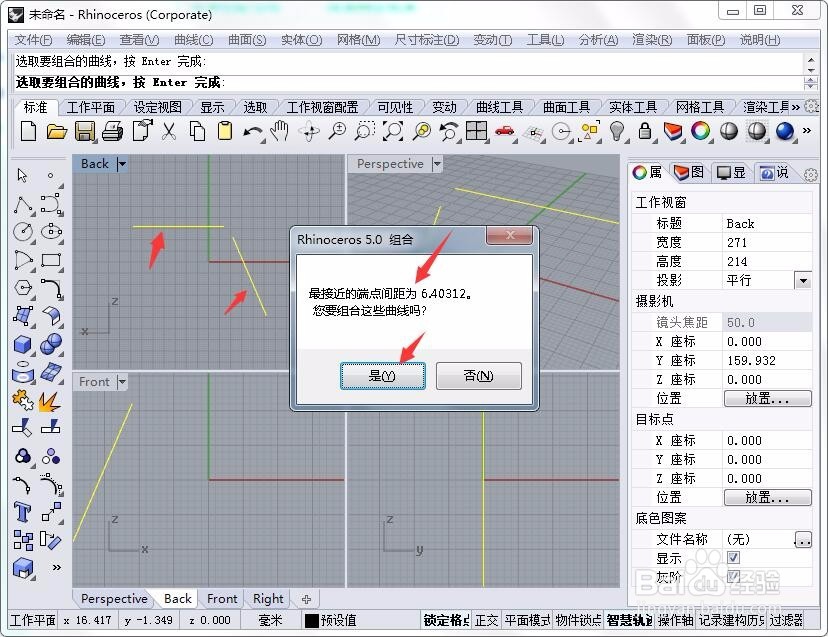Click the Print icon
The height and width of the screenshot is (637, 828).
tap(112, 131)
